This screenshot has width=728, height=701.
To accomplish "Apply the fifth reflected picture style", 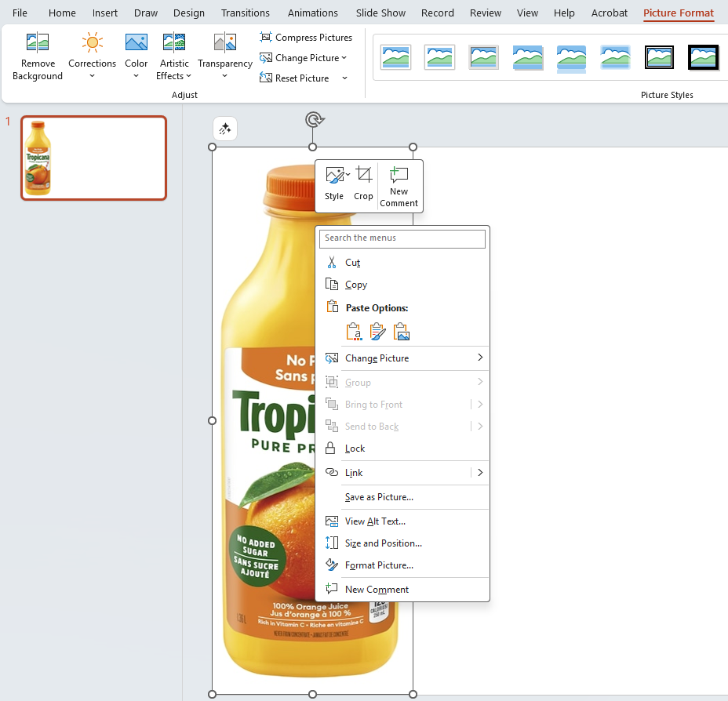I will (571, 58).
